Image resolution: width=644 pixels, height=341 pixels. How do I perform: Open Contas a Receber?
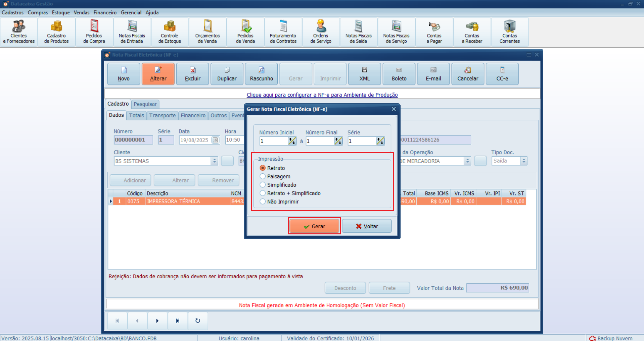coord(472,32)
